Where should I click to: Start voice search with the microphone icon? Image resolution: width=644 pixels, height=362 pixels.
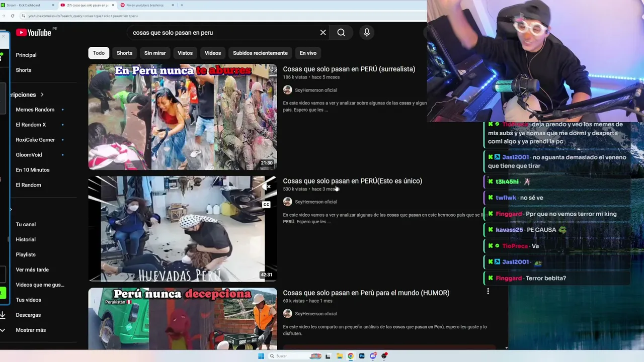click(x=367, y=33)
